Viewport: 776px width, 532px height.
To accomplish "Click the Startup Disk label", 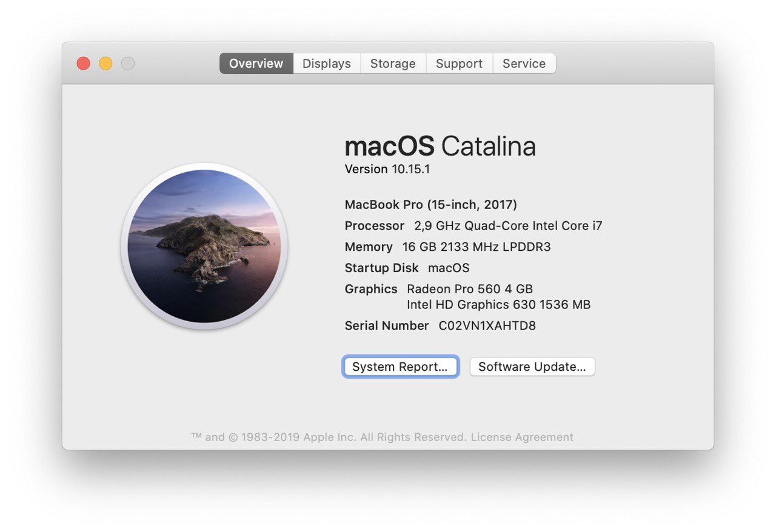I will click(381, 268).
